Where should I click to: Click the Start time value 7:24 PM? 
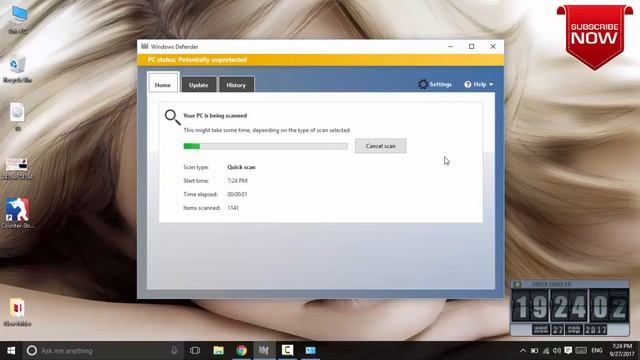pyautogui.click(x=237, y=180)
